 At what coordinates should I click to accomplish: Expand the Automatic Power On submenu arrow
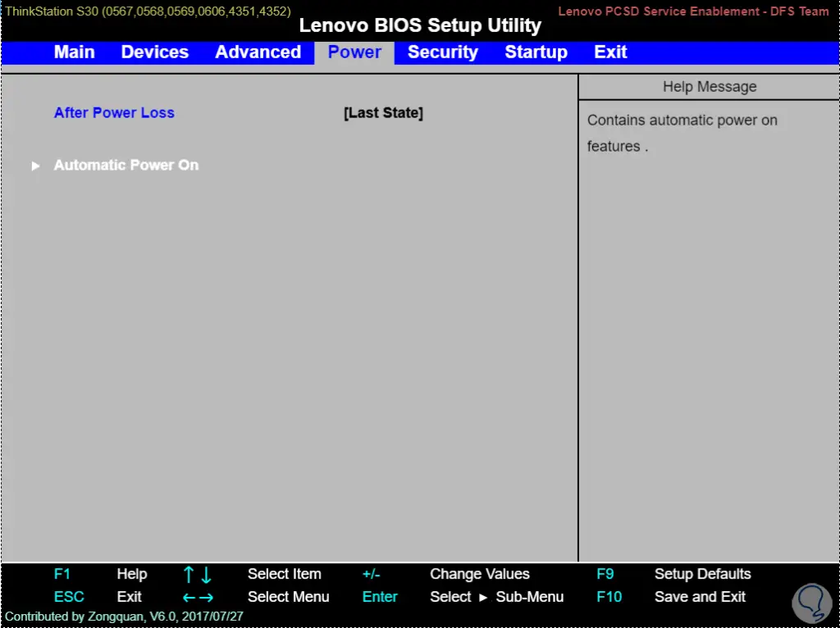tap(35, 166)
